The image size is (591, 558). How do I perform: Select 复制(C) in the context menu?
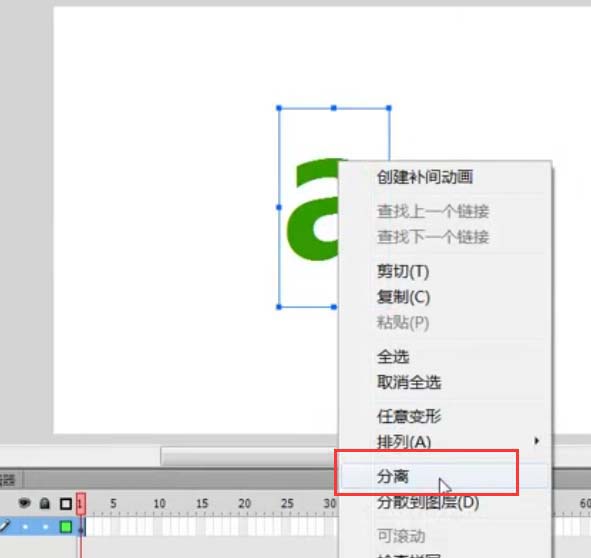coord(403,297)
